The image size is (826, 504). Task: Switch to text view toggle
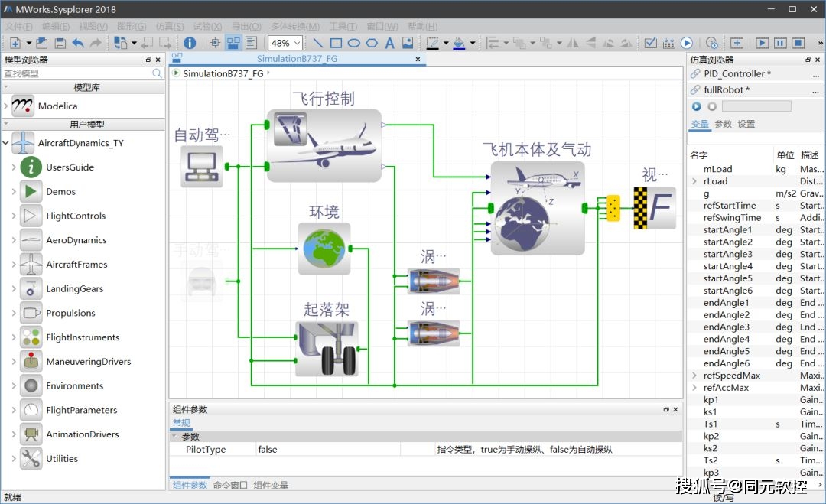[252, 43]
